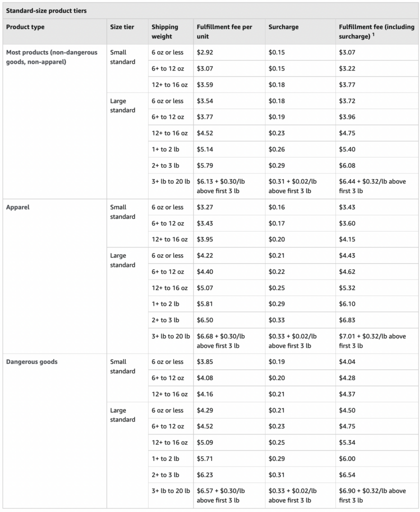Select the 'Product type' column header
The image size is (420, 512).
[25, 27]
